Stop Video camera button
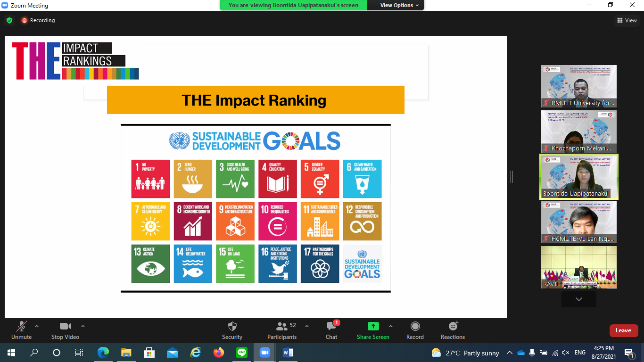644x362 pixels. coord(65,330)
